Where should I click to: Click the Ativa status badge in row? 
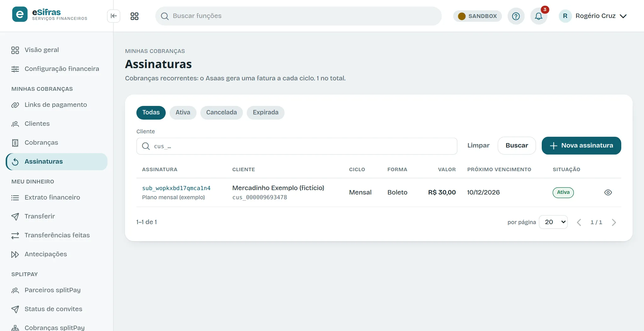(x=563, y=193)
